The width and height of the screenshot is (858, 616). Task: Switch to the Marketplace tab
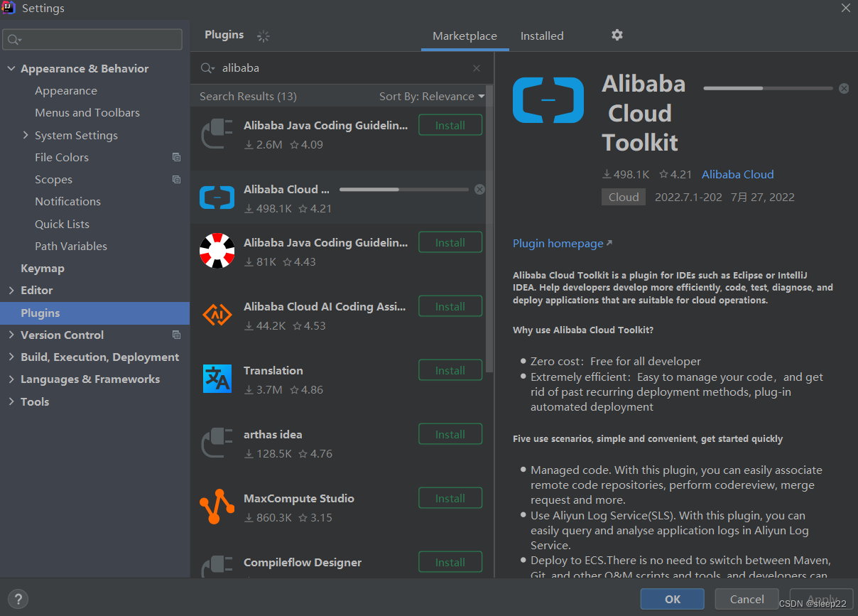click(x=465, y=36)
